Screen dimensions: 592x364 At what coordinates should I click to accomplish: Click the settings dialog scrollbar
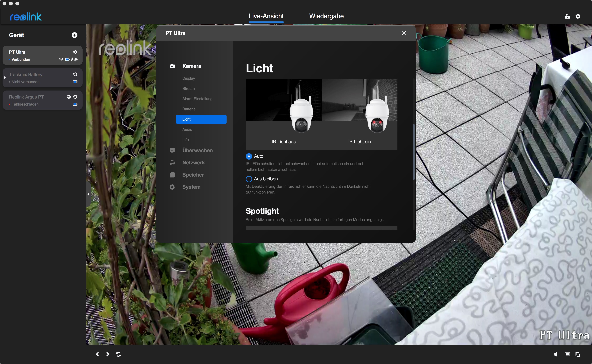[414, 152]
